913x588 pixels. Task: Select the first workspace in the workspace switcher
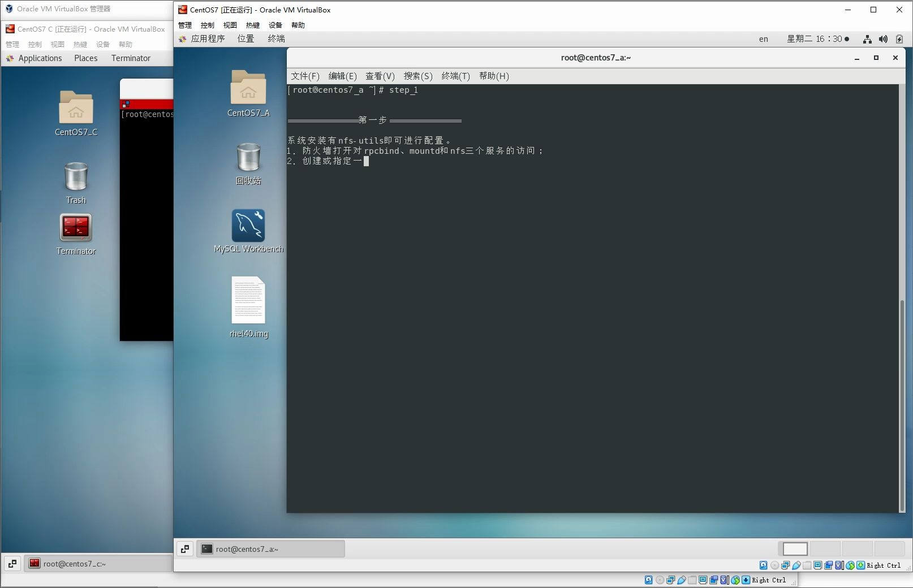point(794,548)
